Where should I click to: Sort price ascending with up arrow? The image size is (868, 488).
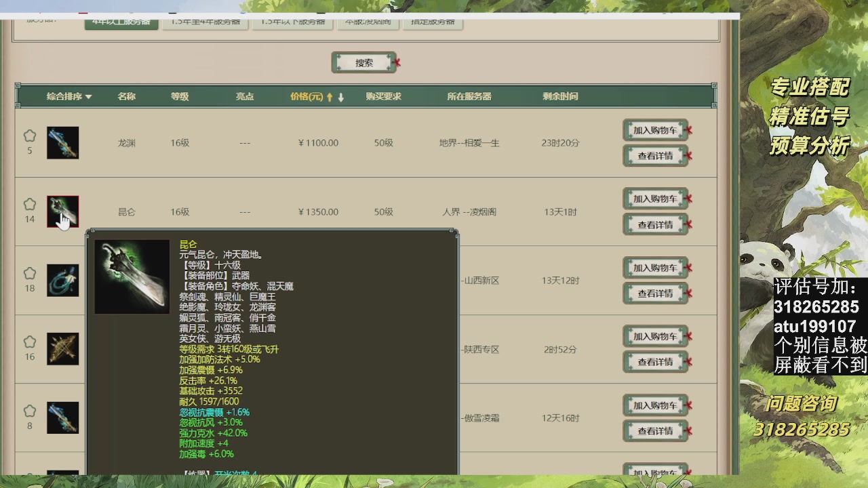(330, 97)
